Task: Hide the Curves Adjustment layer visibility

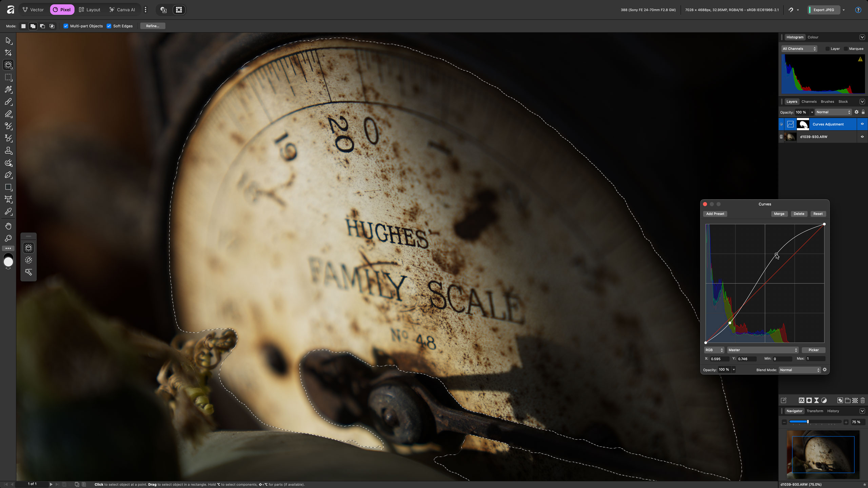Action: (862, 124)
